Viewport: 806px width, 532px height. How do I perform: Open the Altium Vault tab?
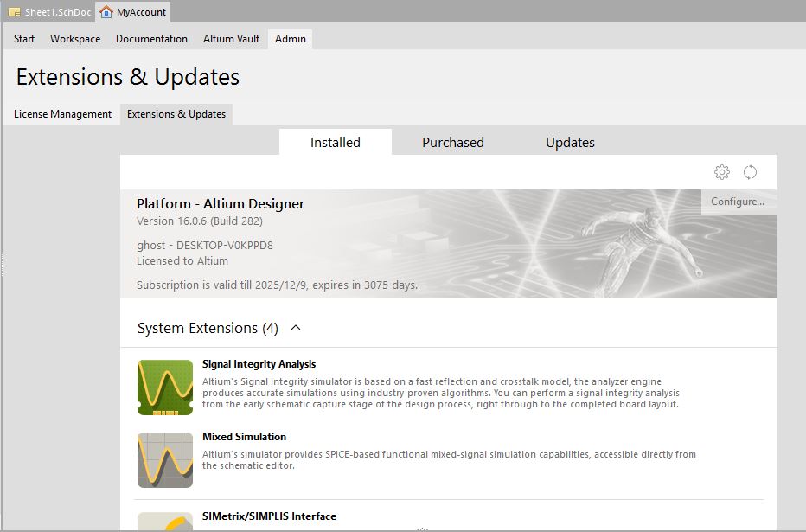(x=231, y=39)
